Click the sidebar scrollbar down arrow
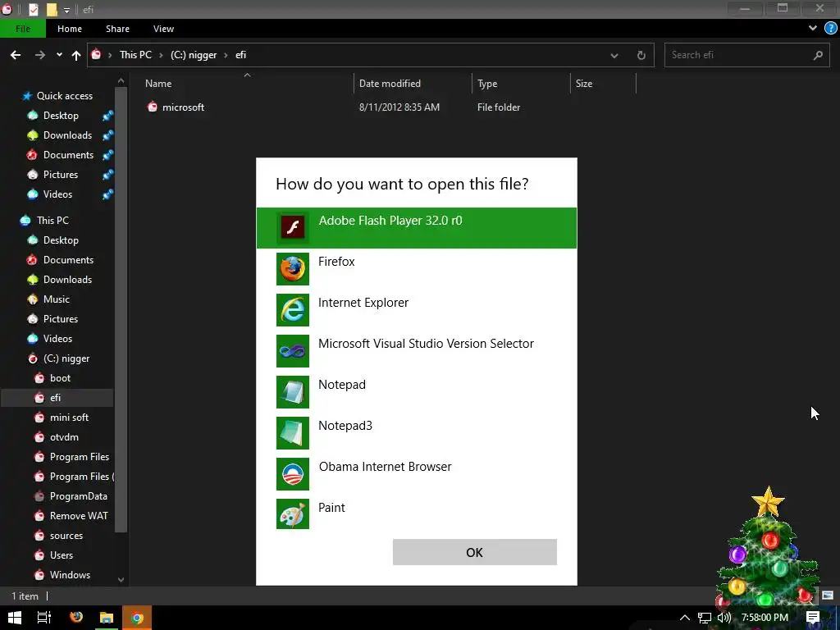The image size is (840, 630). [121, 580]
